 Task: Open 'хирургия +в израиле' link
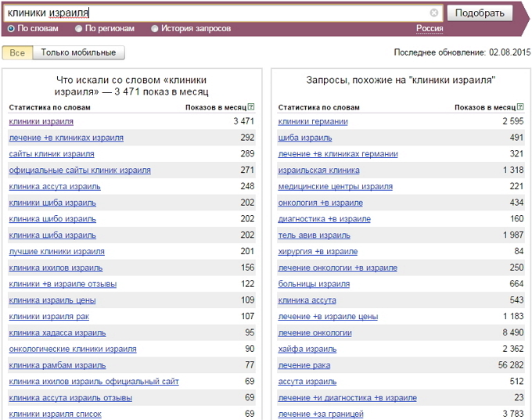(318, 251)
